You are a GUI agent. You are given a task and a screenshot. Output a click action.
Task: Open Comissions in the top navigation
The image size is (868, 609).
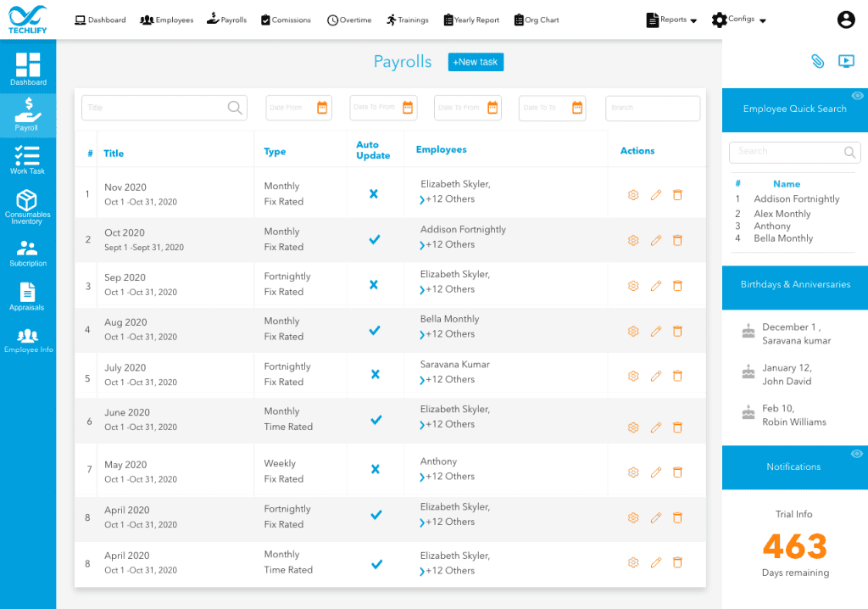point(286,20)
